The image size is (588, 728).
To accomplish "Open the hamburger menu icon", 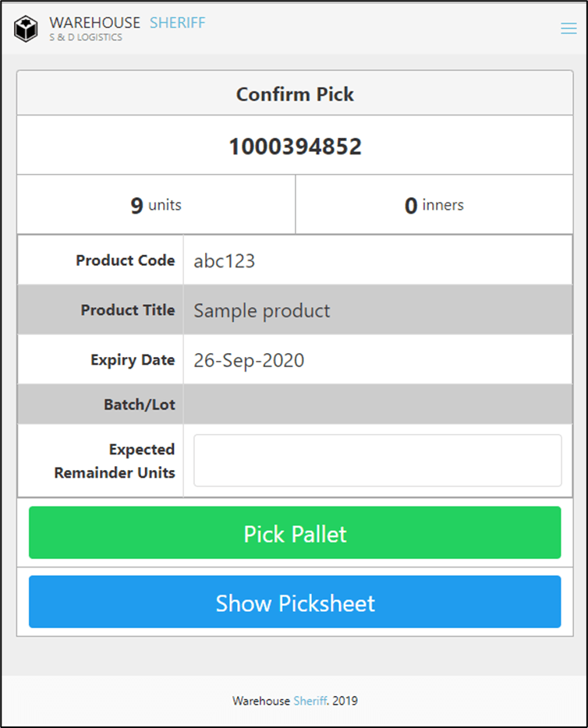I will click(569, 28).
